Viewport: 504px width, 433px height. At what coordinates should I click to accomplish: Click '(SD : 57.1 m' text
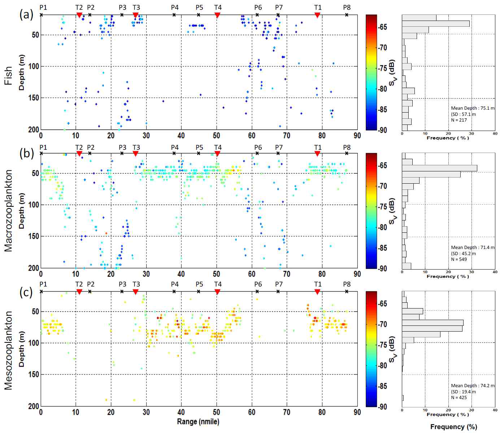click(464, 114)
